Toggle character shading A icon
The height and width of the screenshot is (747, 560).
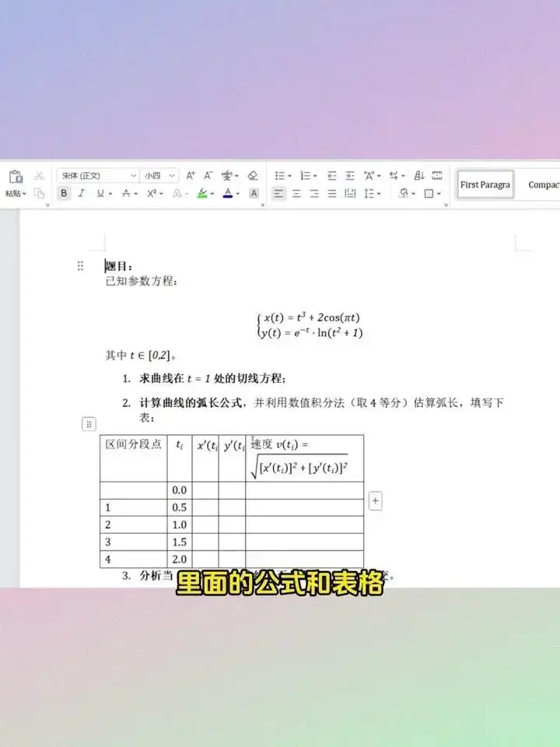[254, 194]
